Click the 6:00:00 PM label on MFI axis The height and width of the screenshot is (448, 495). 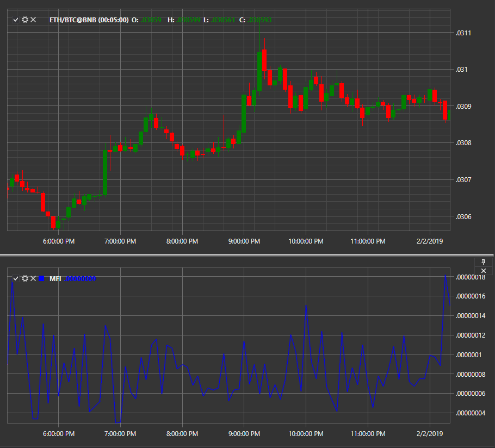tap(59, 434)
